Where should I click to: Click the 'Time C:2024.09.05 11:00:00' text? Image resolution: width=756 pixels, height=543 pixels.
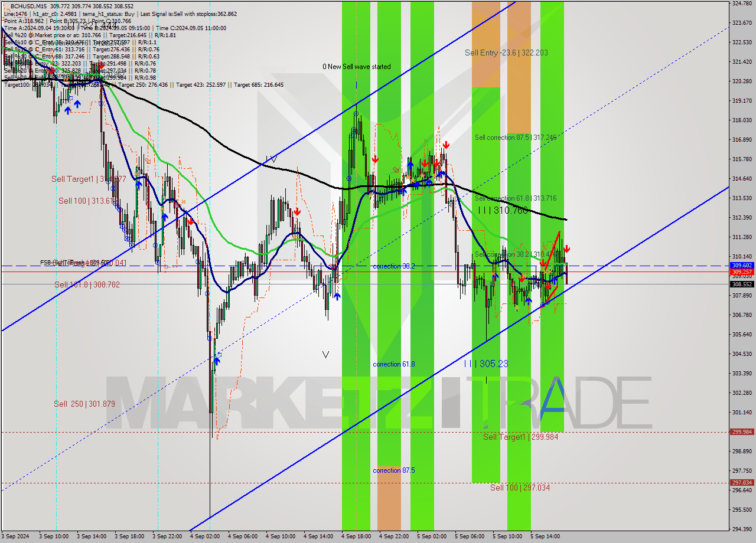(x=191, y=28)
